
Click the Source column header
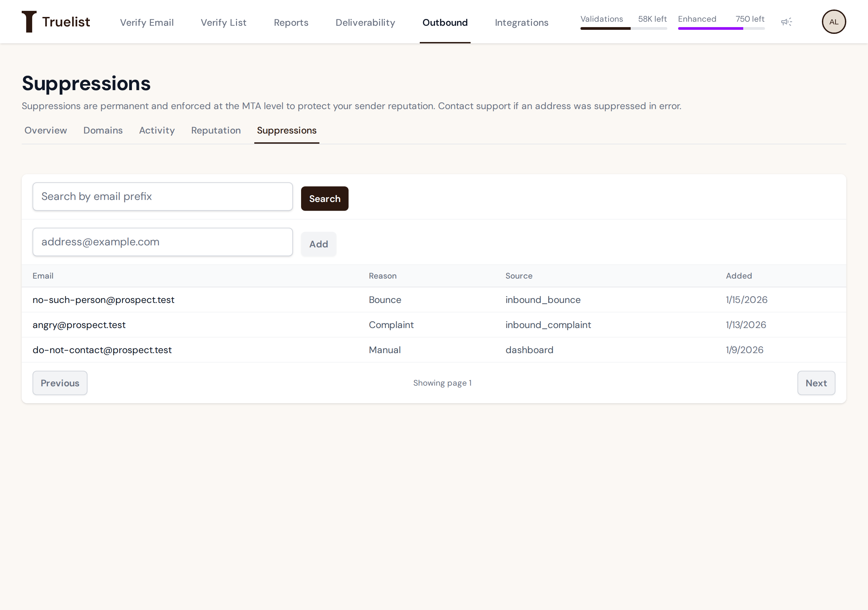pyautogui.click(x=519, y=276)
